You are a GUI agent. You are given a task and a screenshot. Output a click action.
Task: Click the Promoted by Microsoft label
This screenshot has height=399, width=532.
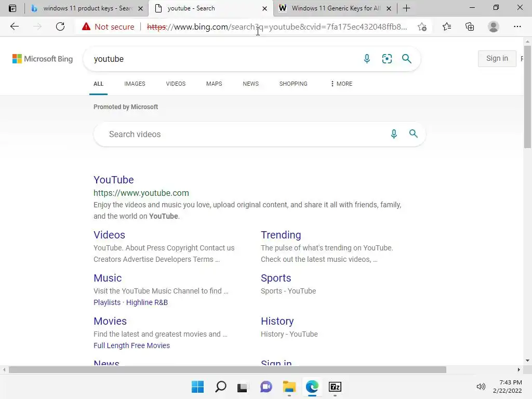(126, 107)
